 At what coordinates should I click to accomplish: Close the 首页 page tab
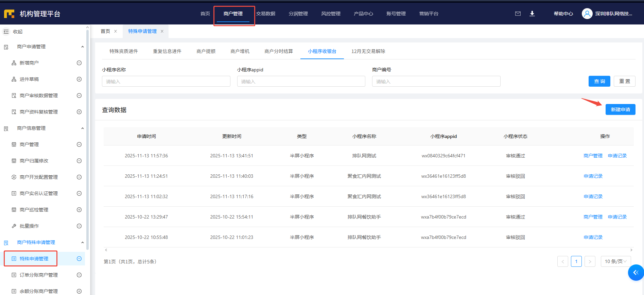pos(116,31)
